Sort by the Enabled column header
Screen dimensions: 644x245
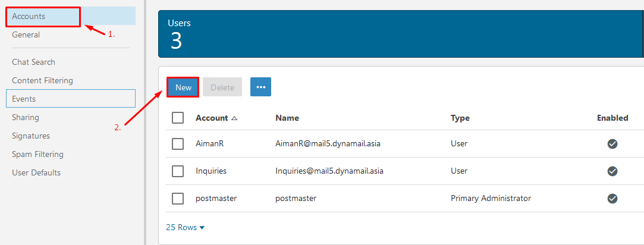(x=612, y=118)
